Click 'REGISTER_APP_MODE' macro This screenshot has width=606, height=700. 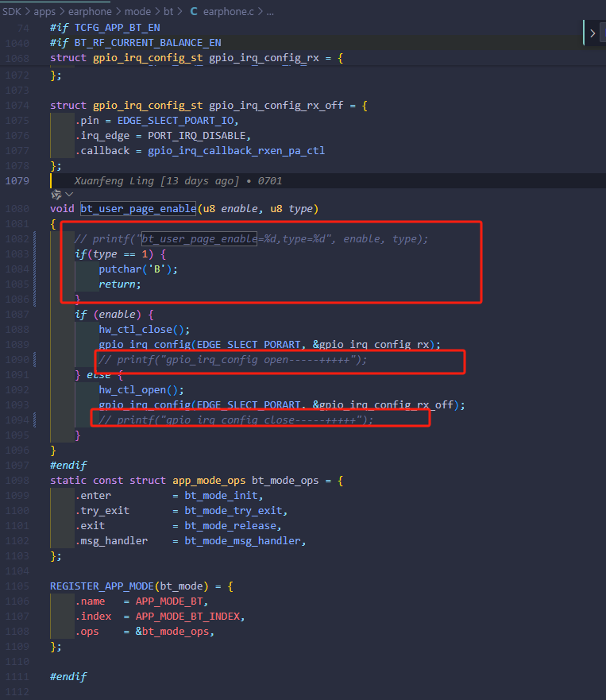click(x=102, y=586)
